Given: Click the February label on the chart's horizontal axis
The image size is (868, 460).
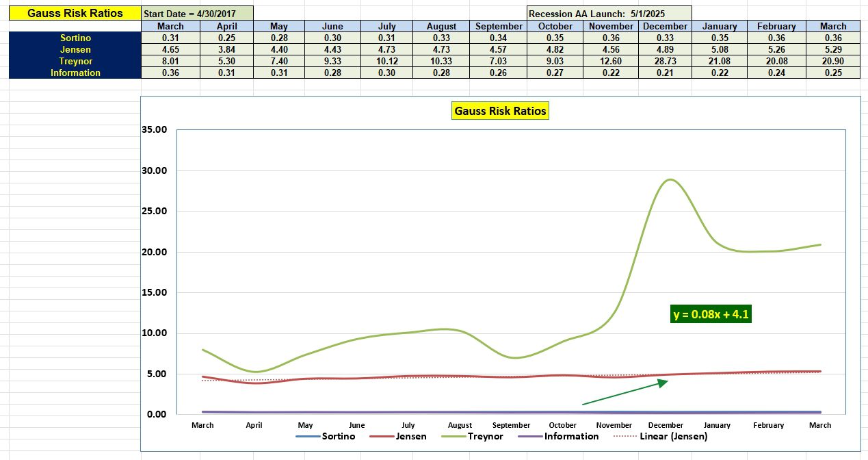Looking at the screenshot, I should (x=769, y=425).
